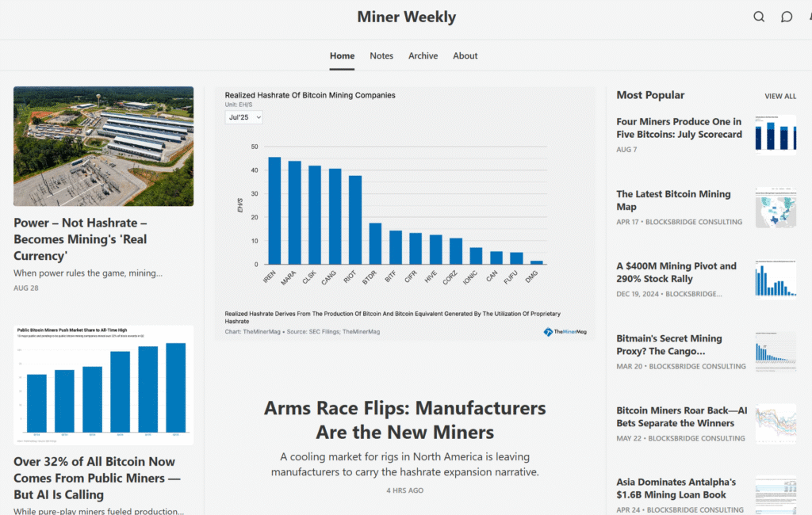Select the CAN bar in chart

click(x=496, y=257)
